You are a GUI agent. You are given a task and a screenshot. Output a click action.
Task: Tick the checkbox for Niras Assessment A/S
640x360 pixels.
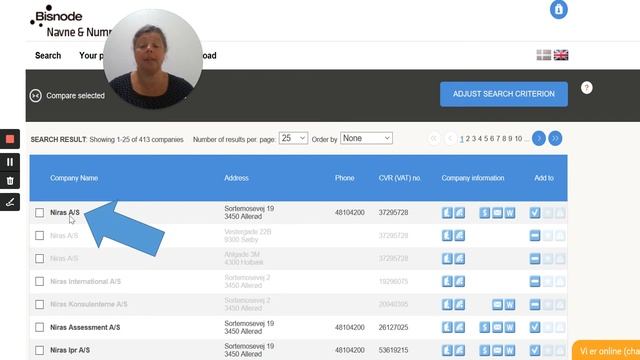39,327
